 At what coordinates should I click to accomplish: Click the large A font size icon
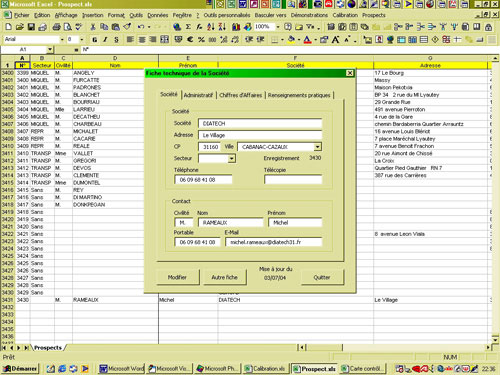(336, 40)
